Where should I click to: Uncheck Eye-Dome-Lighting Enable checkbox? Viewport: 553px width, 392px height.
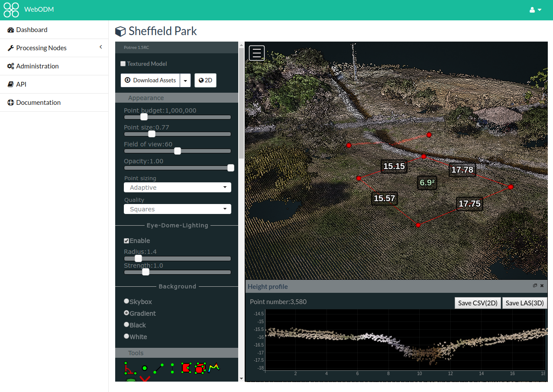click(x=126, y=241)
